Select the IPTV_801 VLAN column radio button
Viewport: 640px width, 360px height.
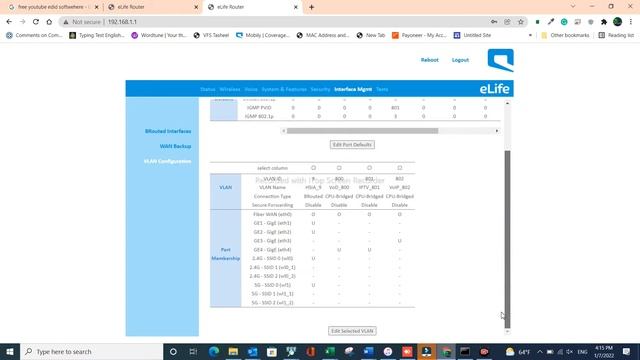coord(369,168)
